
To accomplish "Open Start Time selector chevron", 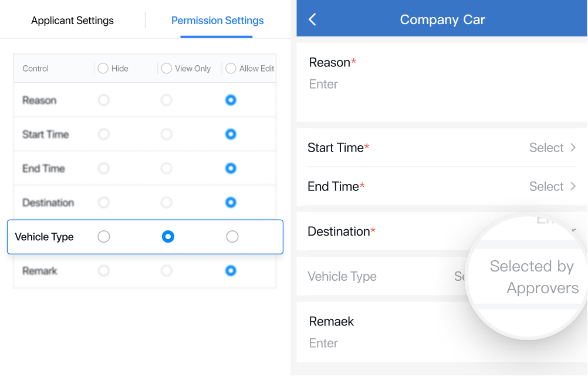I will coord(573,147).
